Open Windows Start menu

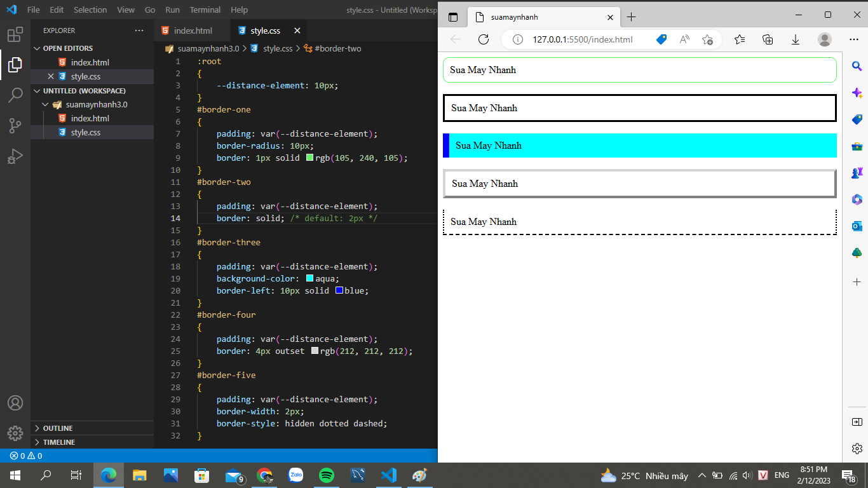click(15, 475)
